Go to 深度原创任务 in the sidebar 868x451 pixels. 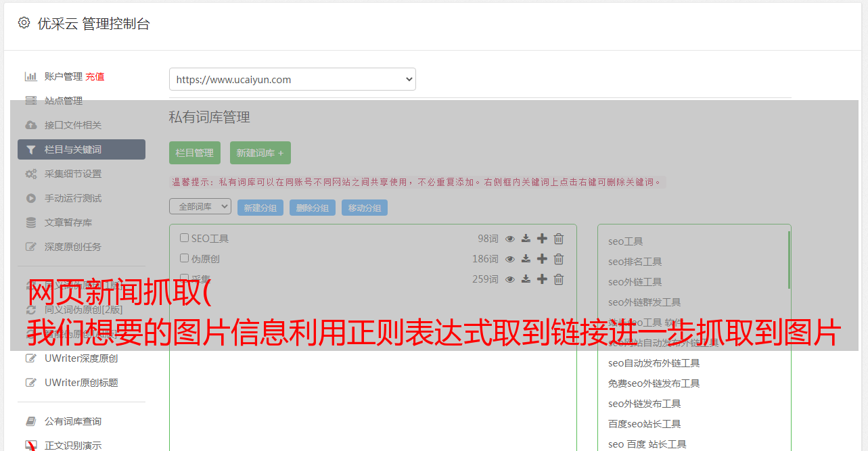click(x=73, y=247)
